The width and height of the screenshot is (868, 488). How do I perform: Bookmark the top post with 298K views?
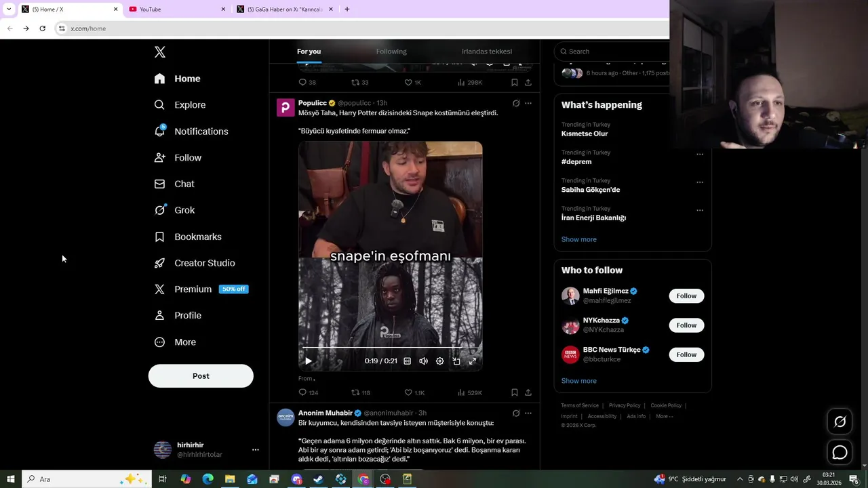[515, 82]
